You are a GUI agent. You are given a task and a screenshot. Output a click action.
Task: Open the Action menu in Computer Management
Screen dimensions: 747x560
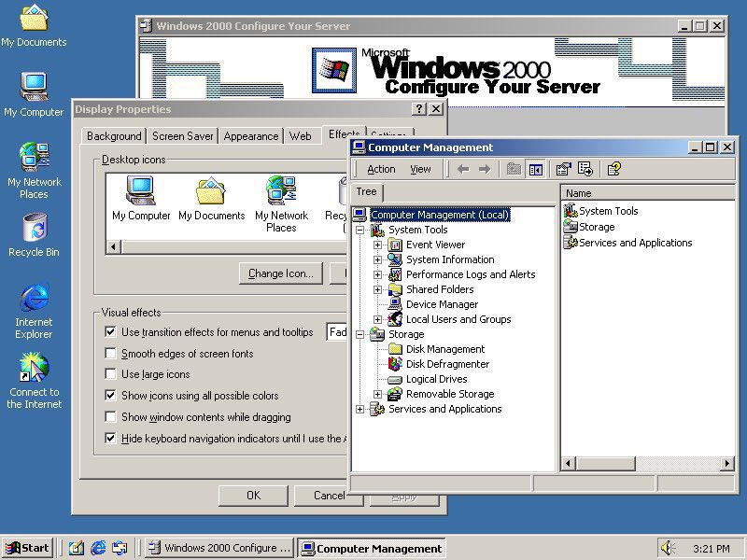pyautogui.click(x=381, y=169)
